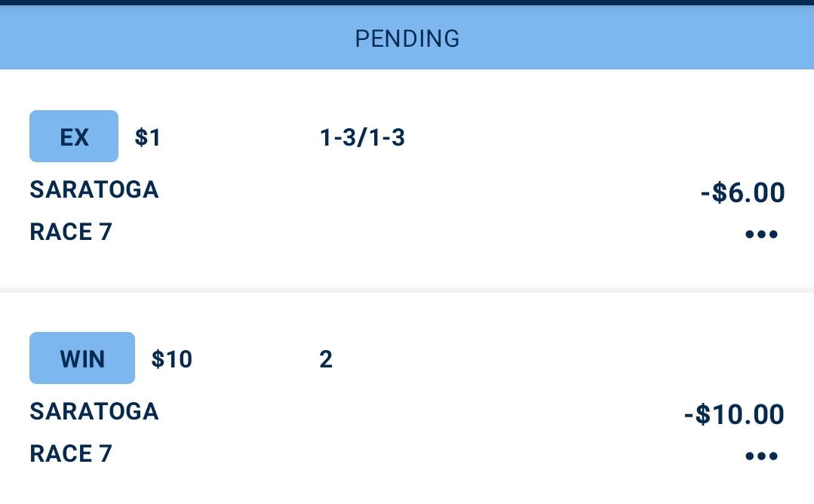Screen dimensions: 814x504
Task: Tap RACE 7 label on win bet
Action: 71,453
